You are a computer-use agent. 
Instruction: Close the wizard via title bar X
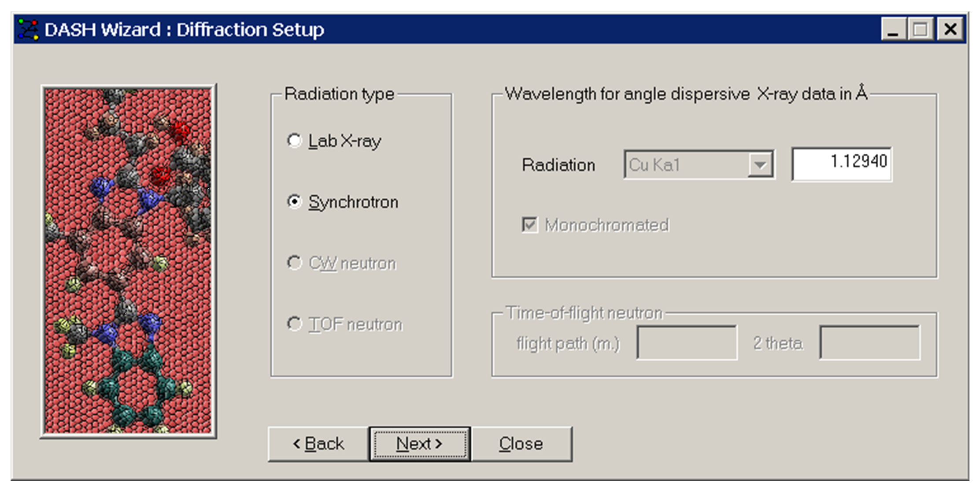tap(950, 30)
